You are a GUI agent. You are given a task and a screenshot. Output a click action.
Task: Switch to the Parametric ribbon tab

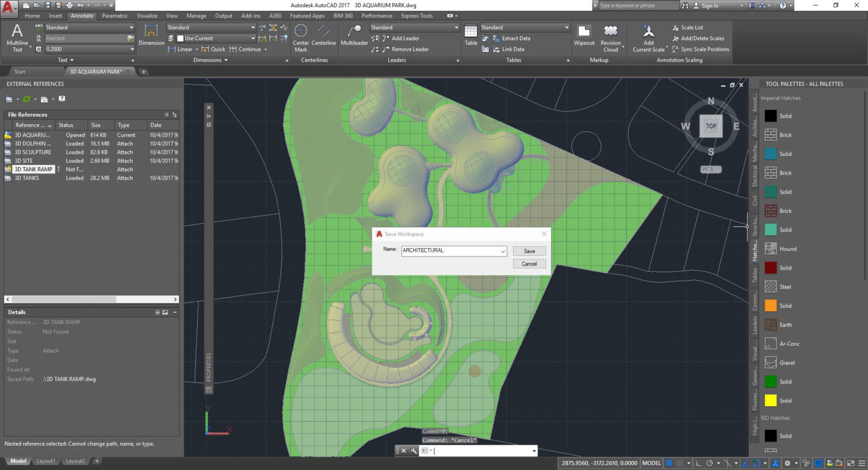tap(115, 15)
